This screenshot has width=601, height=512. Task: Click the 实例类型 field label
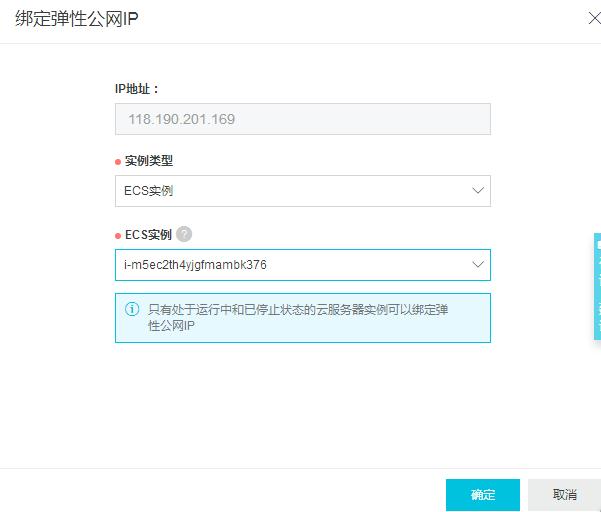149,160
